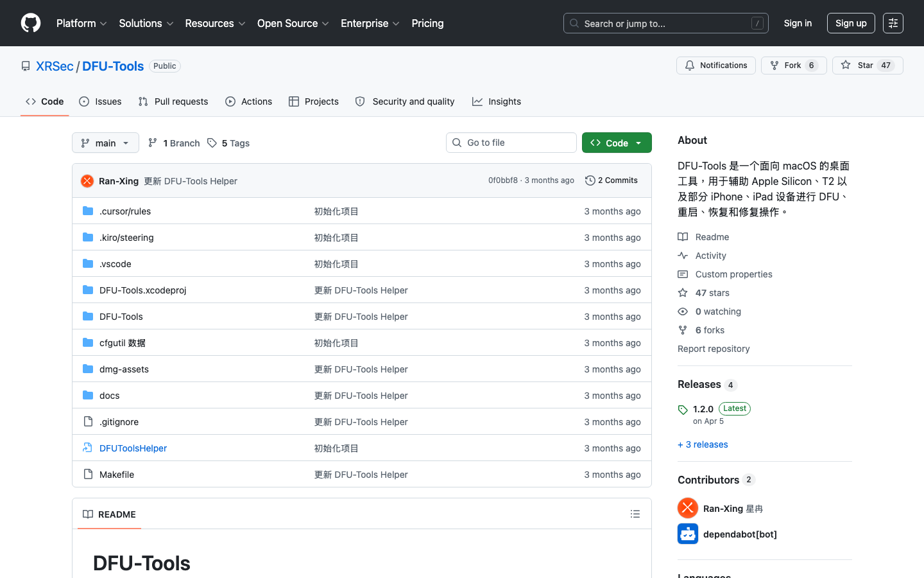Viewport: 924px width, 578px height.
Task: Expand the Solutions menu
Action: [146, 23]
